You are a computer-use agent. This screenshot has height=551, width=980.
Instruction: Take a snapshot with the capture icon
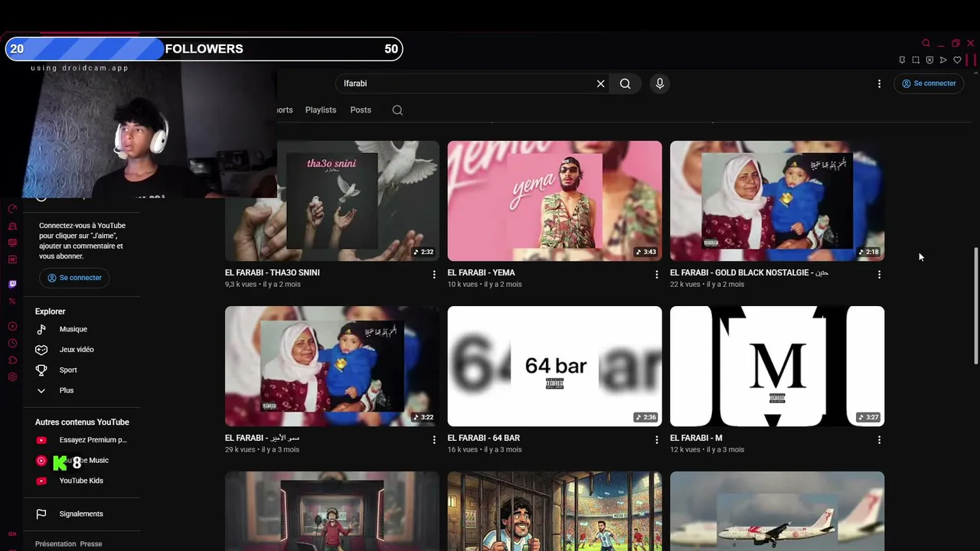(916, 60)
